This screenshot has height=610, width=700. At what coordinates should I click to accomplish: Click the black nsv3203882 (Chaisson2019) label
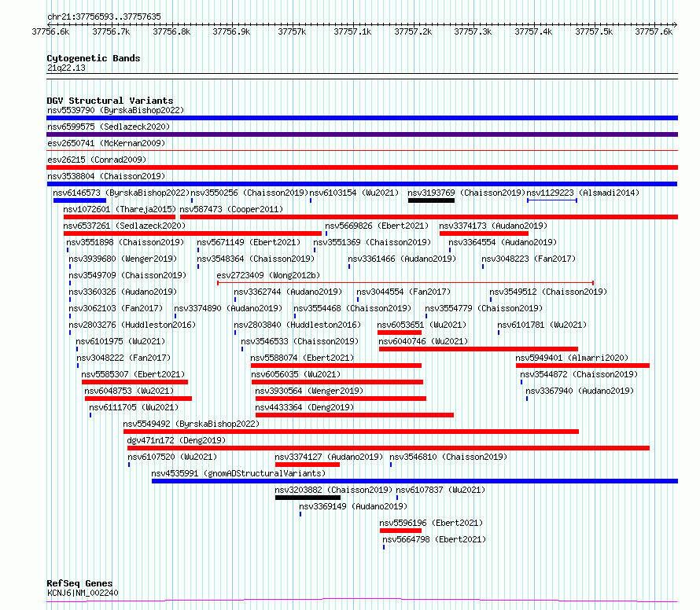(x=333, y=490)
